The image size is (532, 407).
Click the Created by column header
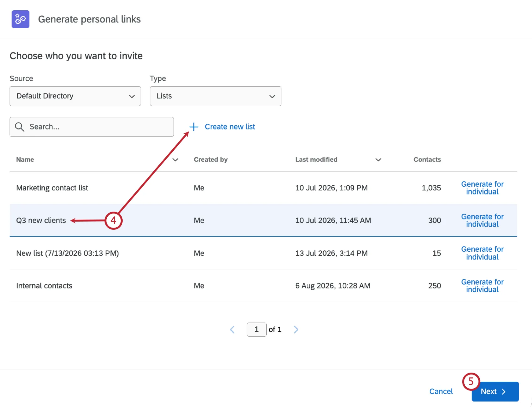211,159
